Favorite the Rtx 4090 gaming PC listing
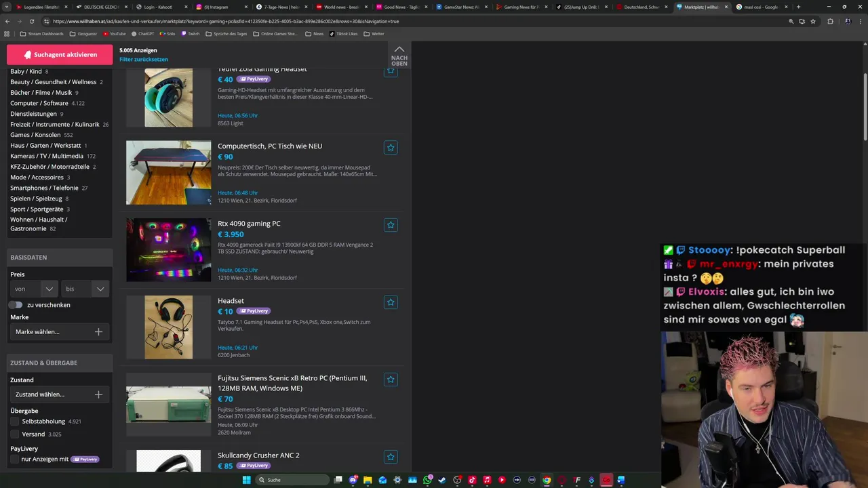Image resolution: width=868 pixels, height=488 pixels. (391, 224)
